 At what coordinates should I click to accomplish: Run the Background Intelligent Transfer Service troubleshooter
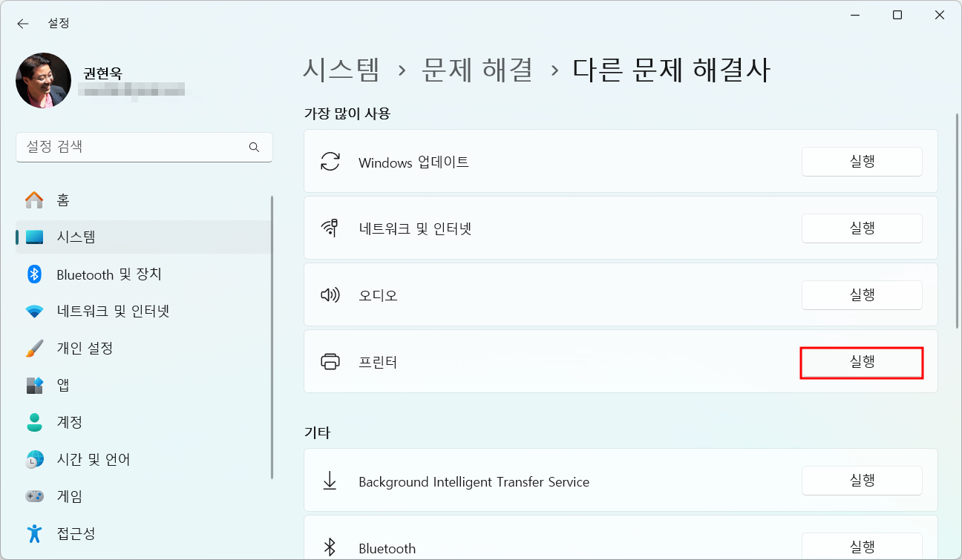tap(861, 480)
